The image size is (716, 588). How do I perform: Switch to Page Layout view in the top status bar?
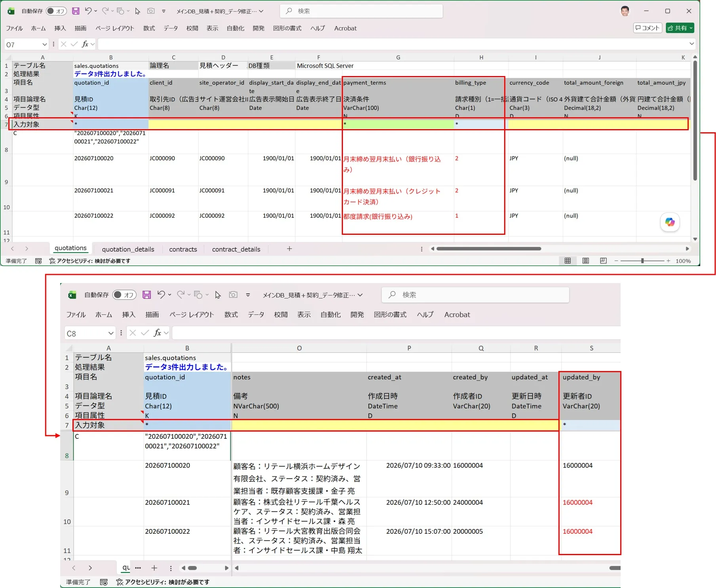click(585, 261)
